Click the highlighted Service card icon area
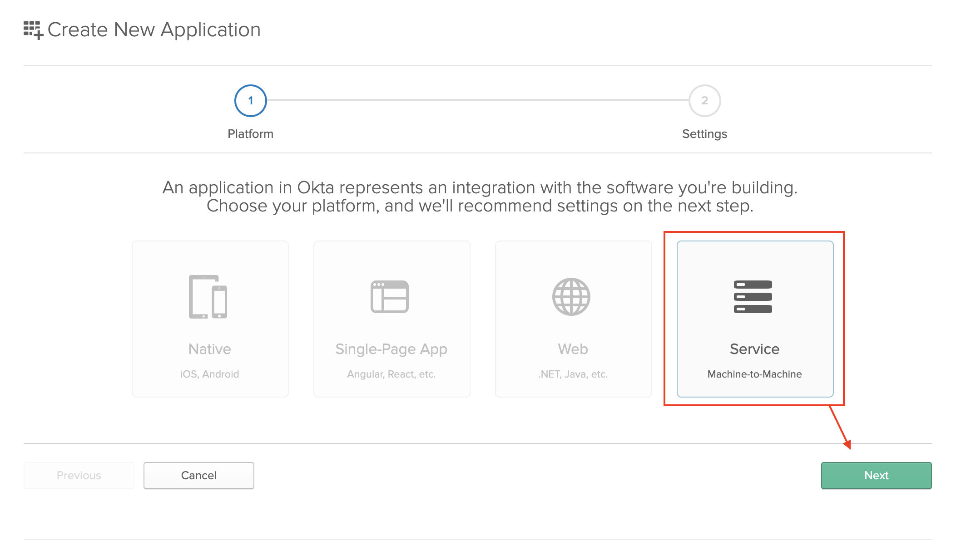Image resolution: width=971 pixels, height=560 pixels. (753, 297)
